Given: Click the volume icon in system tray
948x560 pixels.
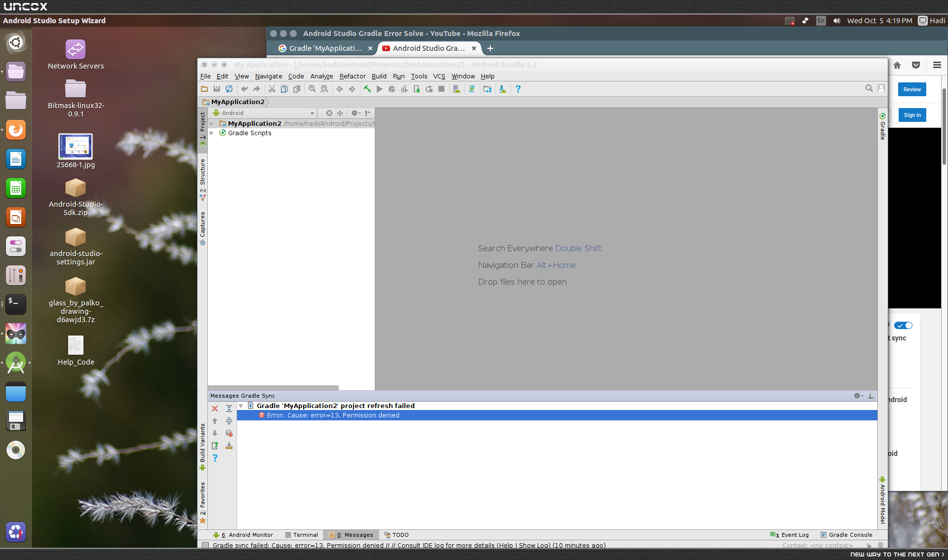Looking at the screenshot, I should tap(836, 21).
